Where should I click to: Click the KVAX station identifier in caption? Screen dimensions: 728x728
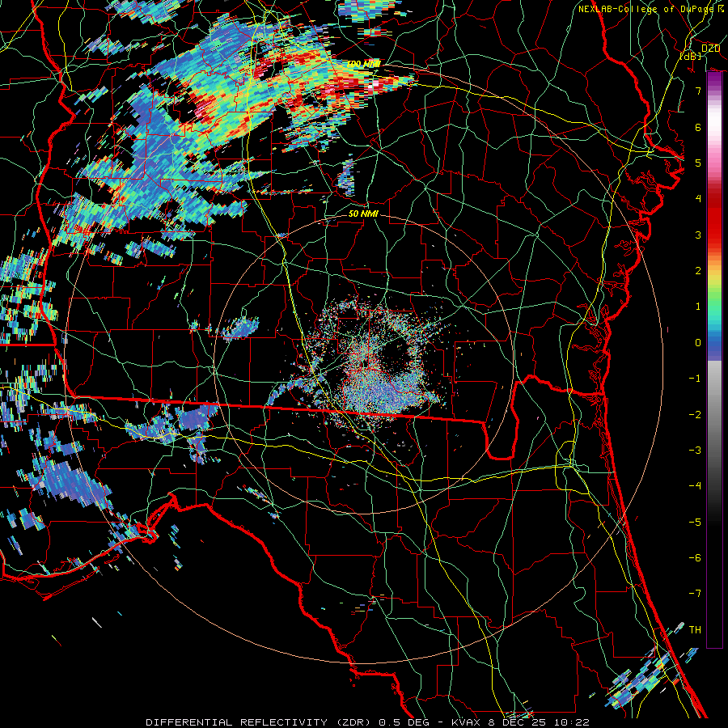466,722
